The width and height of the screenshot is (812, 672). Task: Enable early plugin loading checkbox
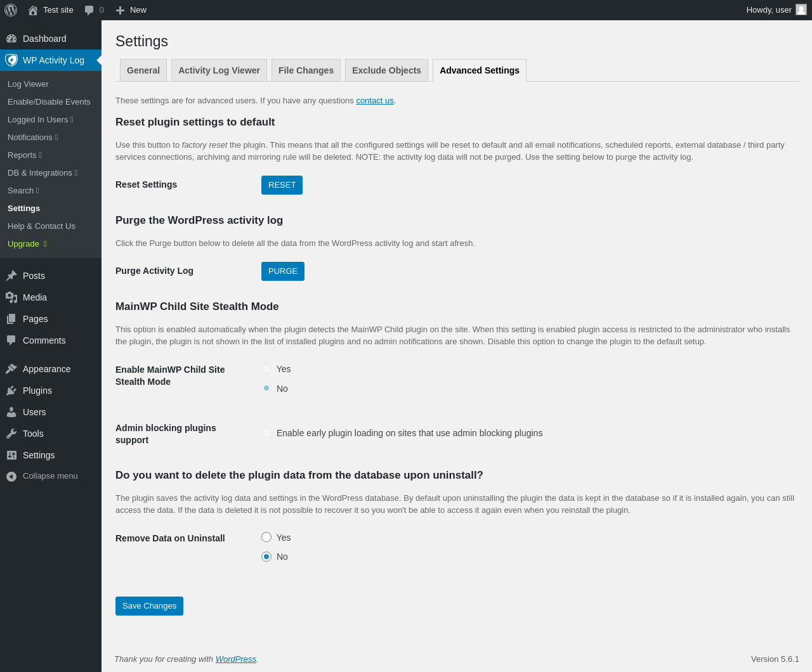point(266,433)
